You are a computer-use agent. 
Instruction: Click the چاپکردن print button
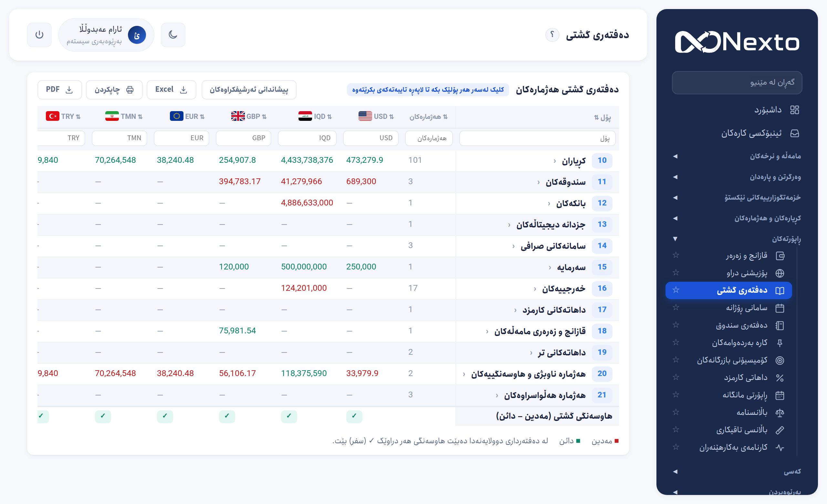coord(114,89)
